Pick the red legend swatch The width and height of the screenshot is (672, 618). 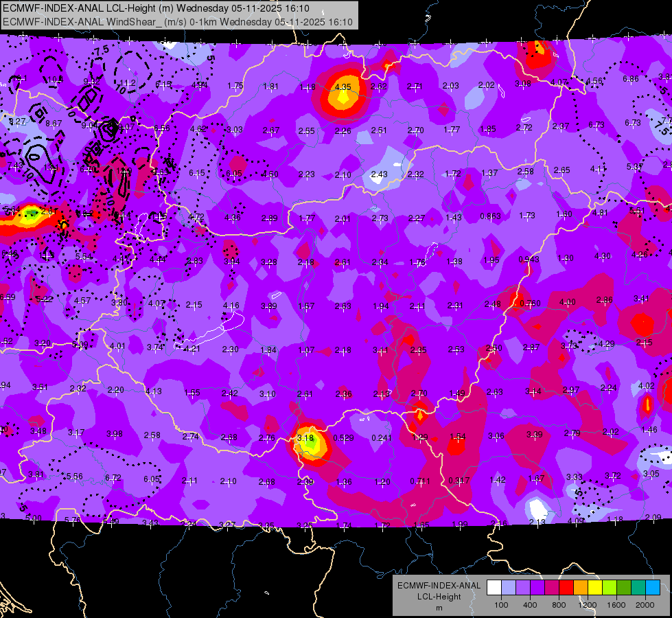click(x=566, y=588)
